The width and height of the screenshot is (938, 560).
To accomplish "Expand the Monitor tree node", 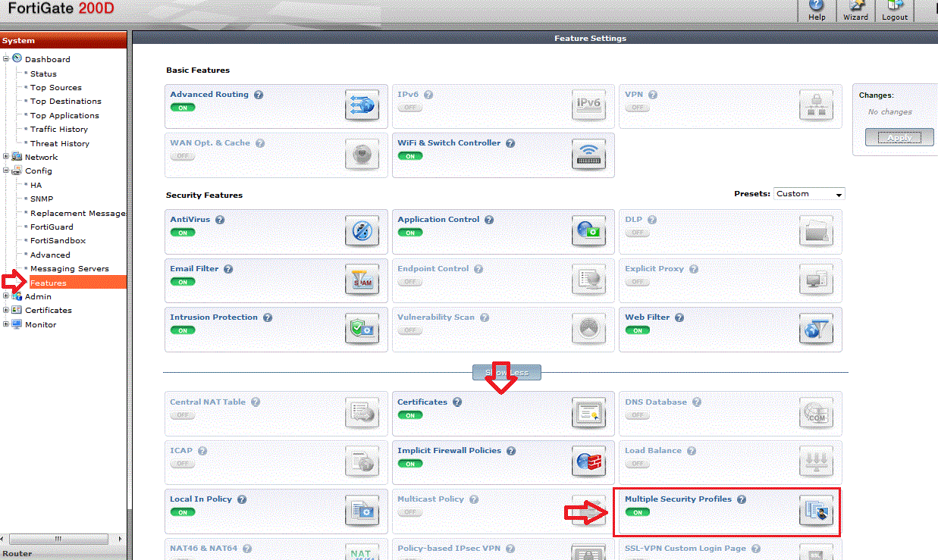I will 6,324.
